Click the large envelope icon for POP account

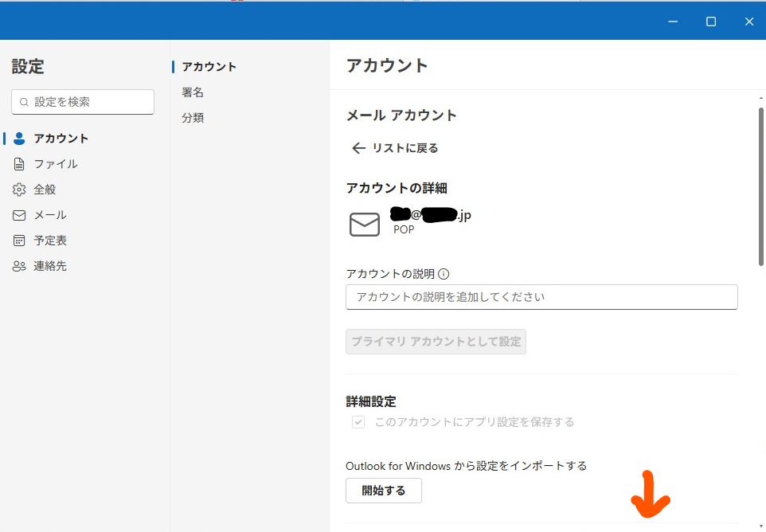365,225
